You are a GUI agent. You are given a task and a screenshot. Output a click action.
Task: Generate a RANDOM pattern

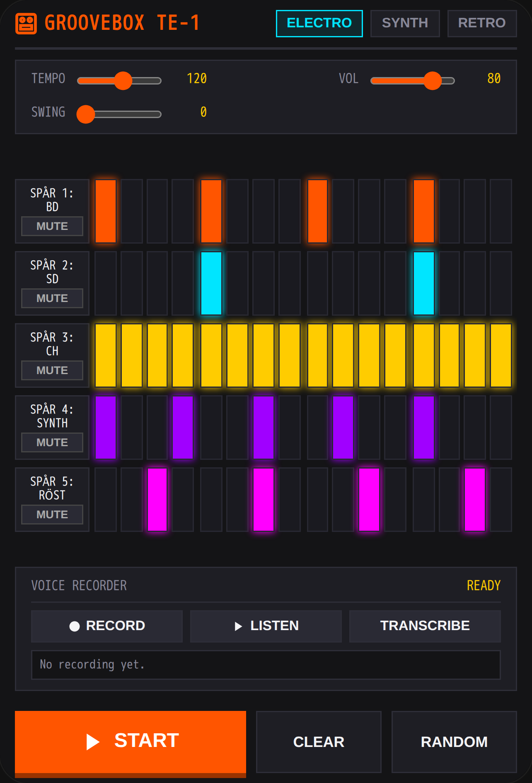point(454,742)
